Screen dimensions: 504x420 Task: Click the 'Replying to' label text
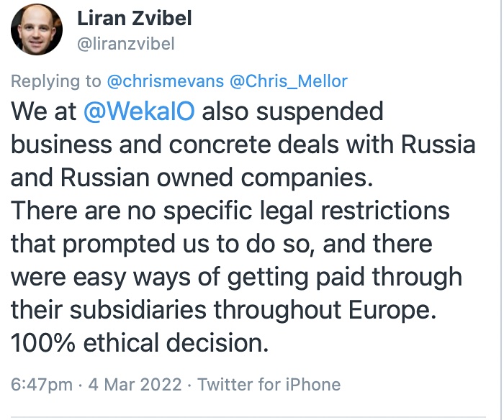pyautogui.click(x=56, y=81)
